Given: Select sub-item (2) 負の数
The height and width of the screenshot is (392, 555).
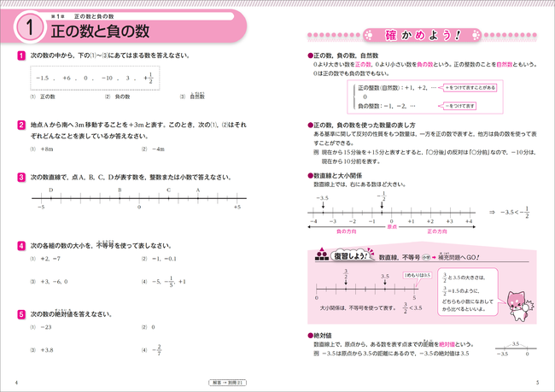Looking at the screenshot, I should pyautogui.click(x=118, y=97).
